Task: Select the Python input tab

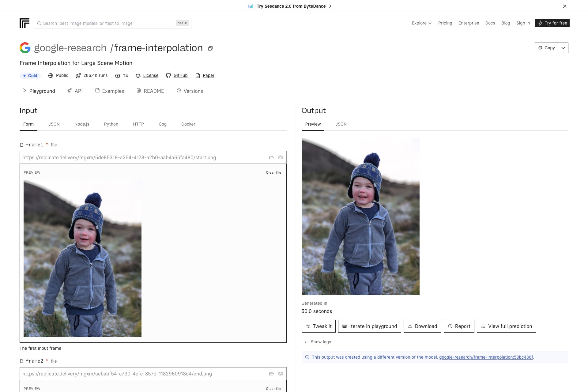Action: pos(111,124)
